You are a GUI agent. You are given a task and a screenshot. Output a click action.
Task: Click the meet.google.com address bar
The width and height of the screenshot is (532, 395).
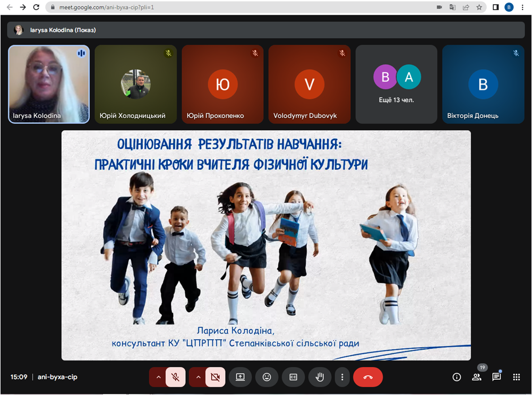[239, 7]
